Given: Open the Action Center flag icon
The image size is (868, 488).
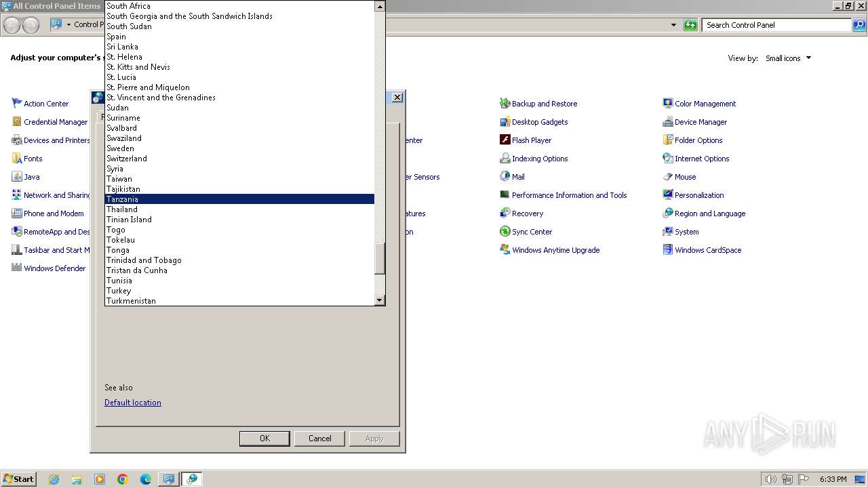Looking at the screenshot, I should (17, 103).
